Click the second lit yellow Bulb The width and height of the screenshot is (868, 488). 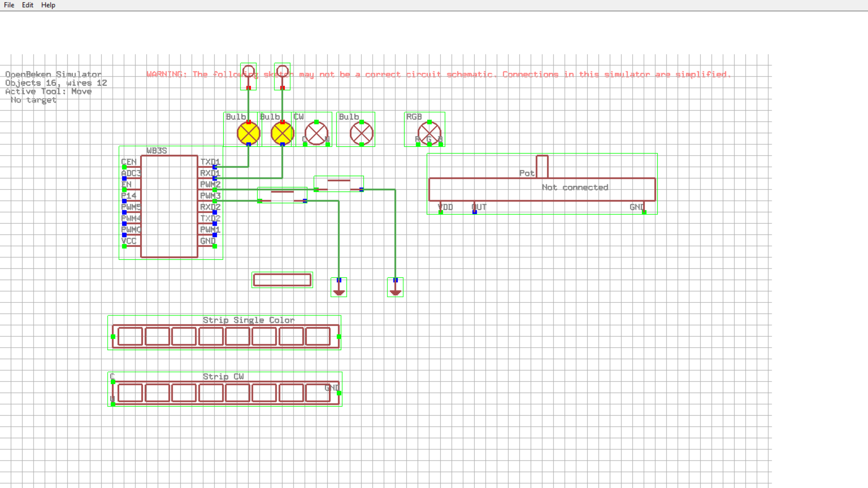282,132
